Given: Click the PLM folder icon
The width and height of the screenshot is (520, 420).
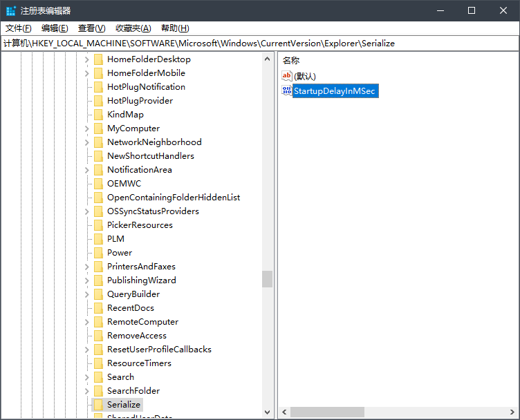Looking at the screenshot, I should [98, 239].
